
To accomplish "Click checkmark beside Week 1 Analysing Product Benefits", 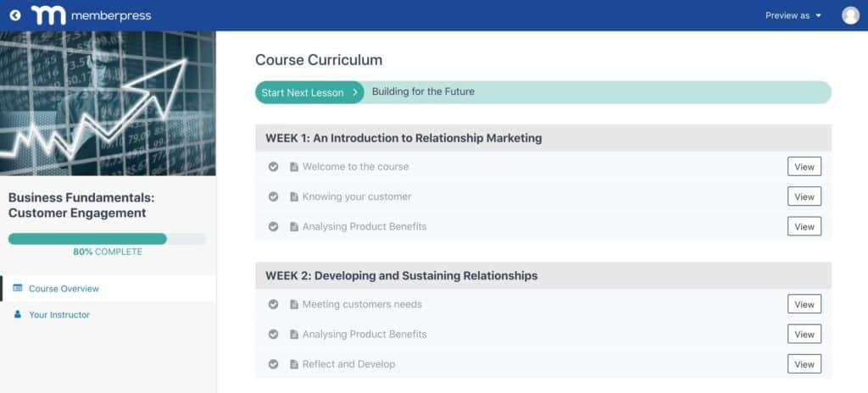I will (x=273, y=226).
